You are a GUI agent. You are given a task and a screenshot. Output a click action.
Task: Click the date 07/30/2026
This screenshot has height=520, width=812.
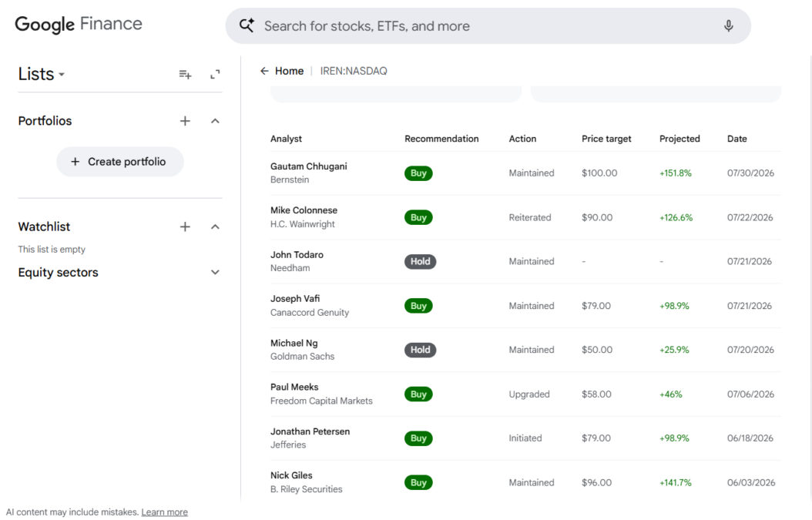coord(750,173)
